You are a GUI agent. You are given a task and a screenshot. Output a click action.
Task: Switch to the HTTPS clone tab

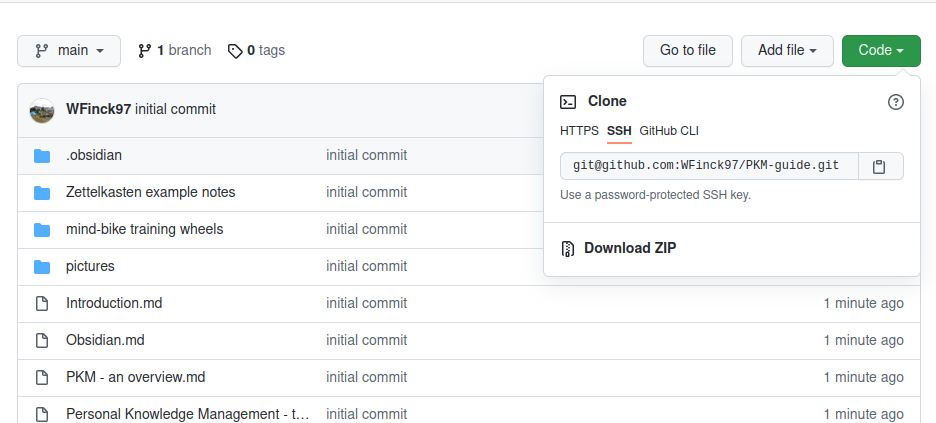(x=579, y=131)
